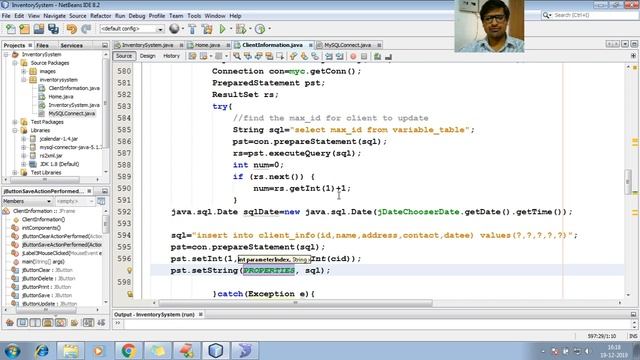Click the Shift Line Left icon in editor toolbar
This screenshot has height=360, width=640.
(329, 56)
